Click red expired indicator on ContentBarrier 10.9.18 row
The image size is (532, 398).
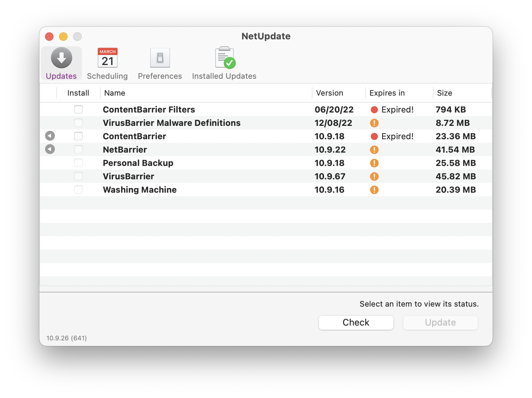tap(374, 136)
